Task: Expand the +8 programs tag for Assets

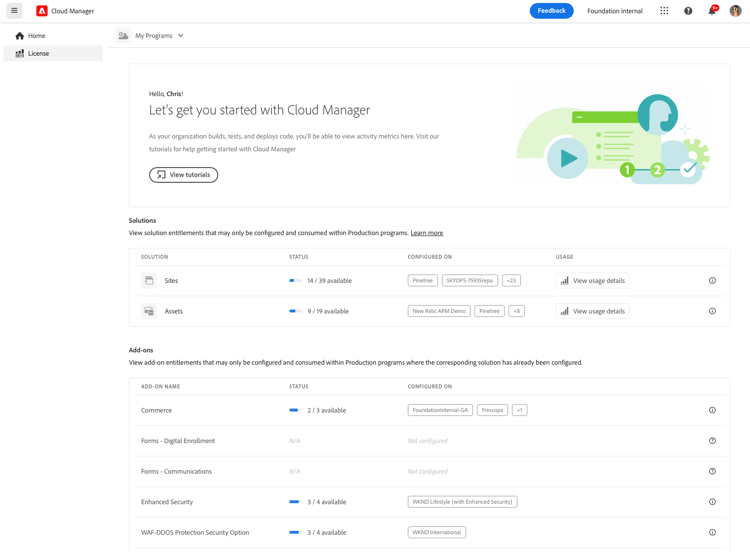Action: 516,311
